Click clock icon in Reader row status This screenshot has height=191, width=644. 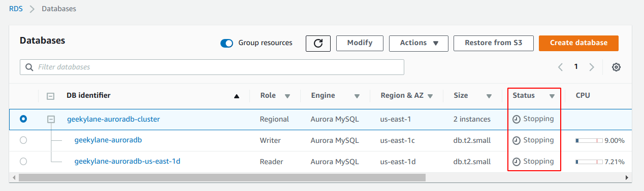click(516, 162)
